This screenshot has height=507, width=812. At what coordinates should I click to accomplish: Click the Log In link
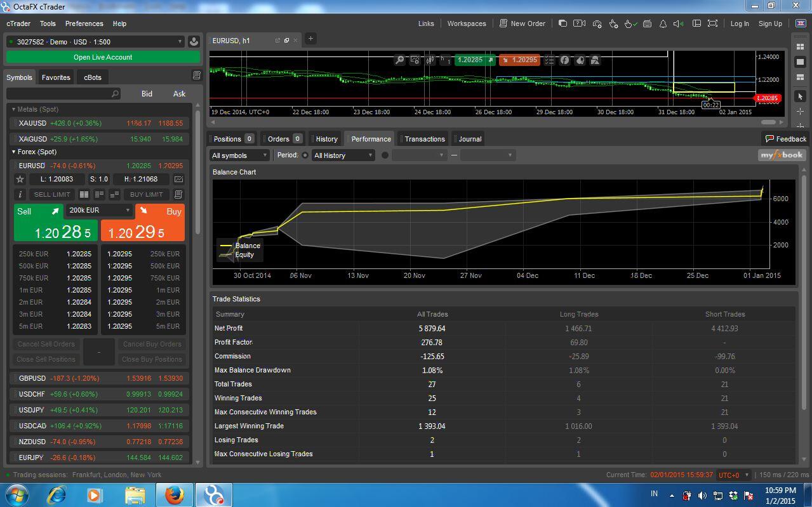tap(740, 23)
